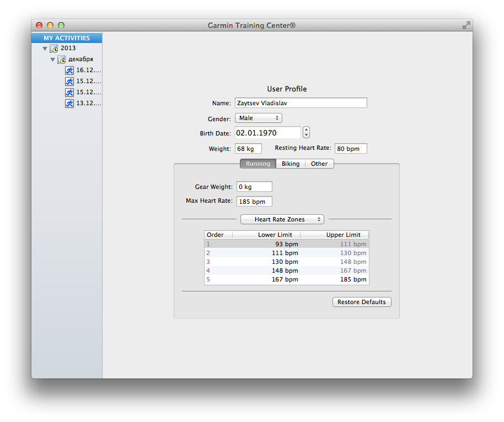Click the Lower Limit column header
The height and width of the screenshot is (422, 504).
pyautogui.click(x=266, y=235)
